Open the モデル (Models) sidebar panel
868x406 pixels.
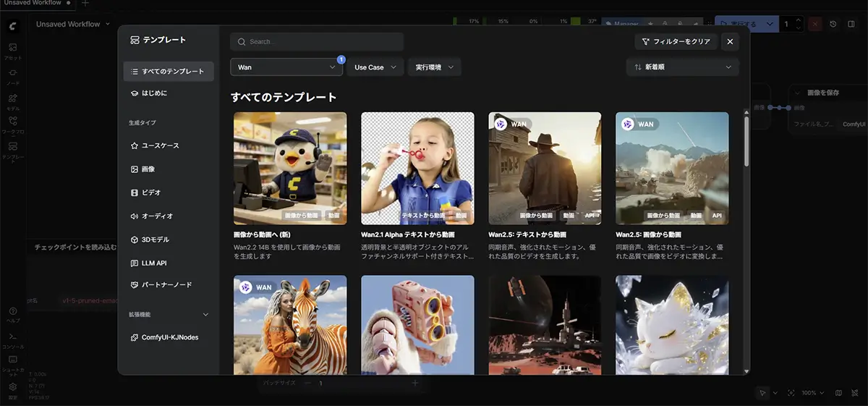[x=13, y=101]
